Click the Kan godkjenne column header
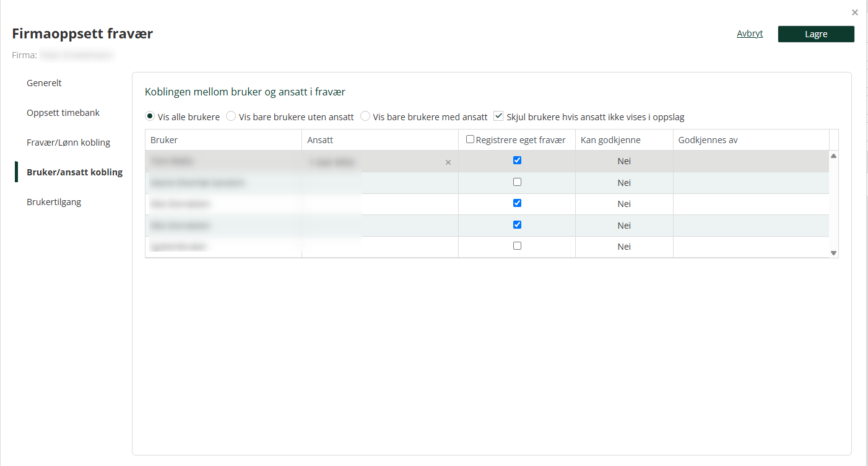The height and width of the screenshot is (466, 868). [x=624, y=140]
